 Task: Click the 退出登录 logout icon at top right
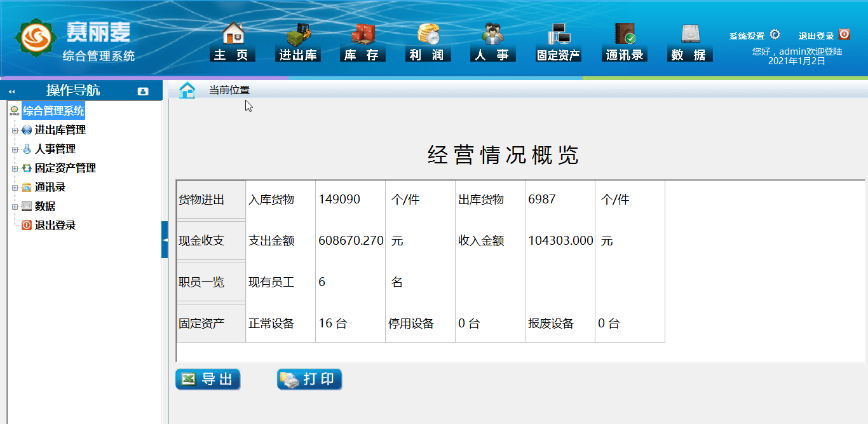(843, 35)
